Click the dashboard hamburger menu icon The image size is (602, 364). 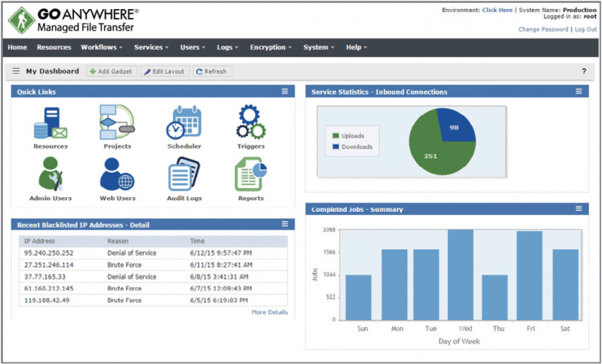17,71
